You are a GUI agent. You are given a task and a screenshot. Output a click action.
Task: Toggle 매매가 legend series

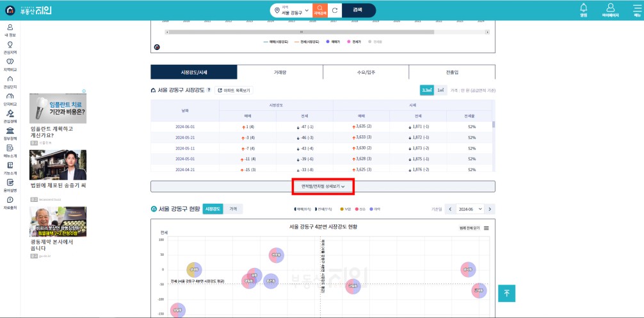pyautogui.click(x=332, y=42)
